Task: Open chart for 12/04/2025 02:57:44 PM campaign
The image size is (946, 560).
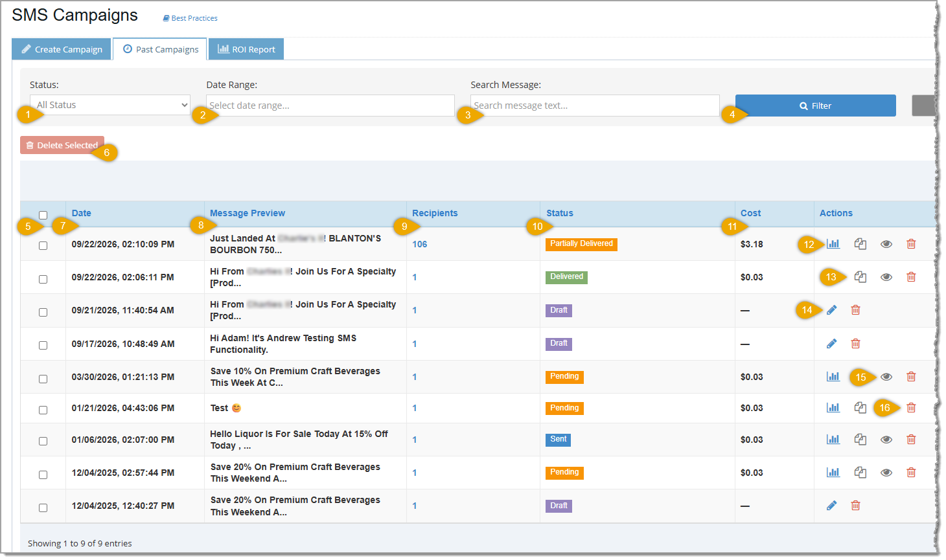Action: pos(833,473)
